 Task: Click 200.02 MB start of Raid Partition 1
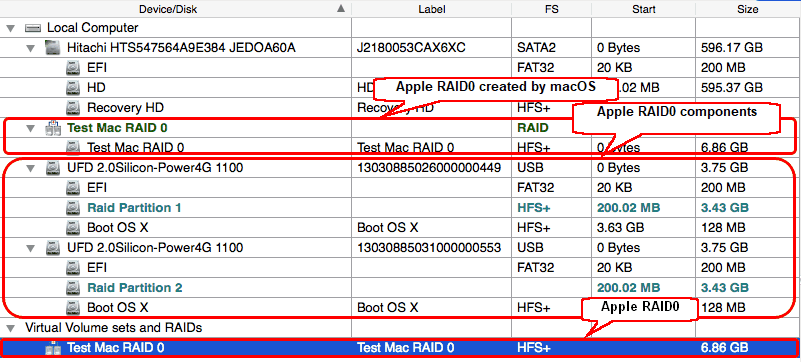[628, 208]
